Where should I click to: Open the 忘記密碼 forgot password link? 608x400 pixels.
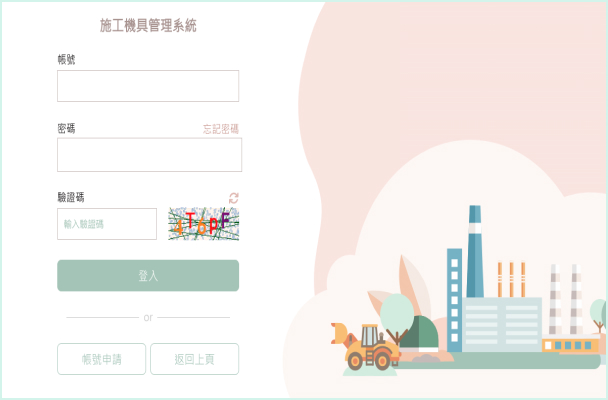(x=221, y=129)
